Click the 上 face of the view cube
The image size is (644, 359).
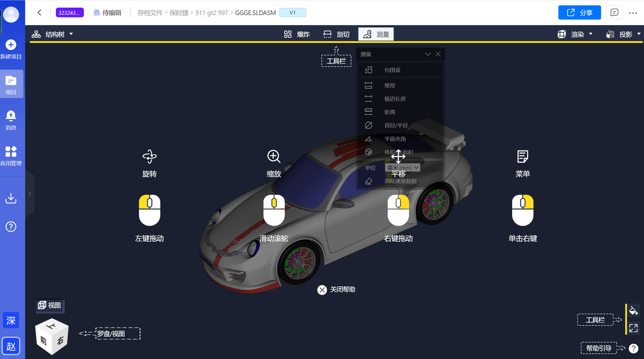coord(52,326)
